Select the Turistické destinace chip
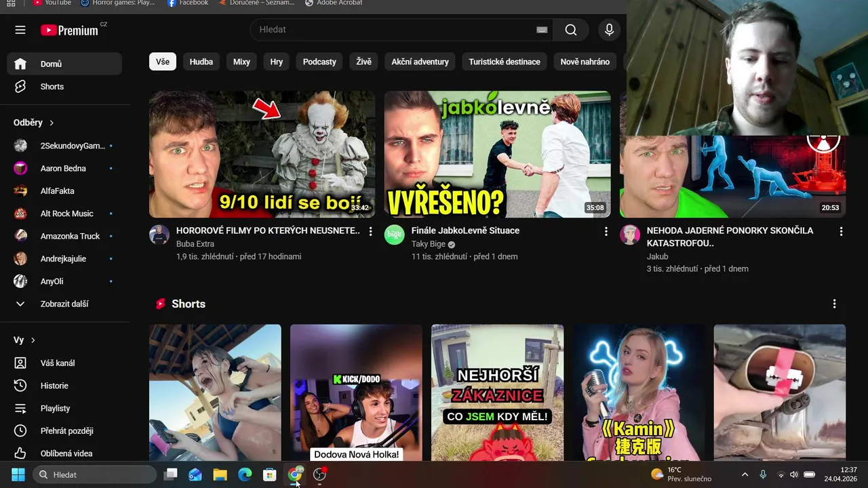Screen dimensions: 868x488 [x=505, y=62]
